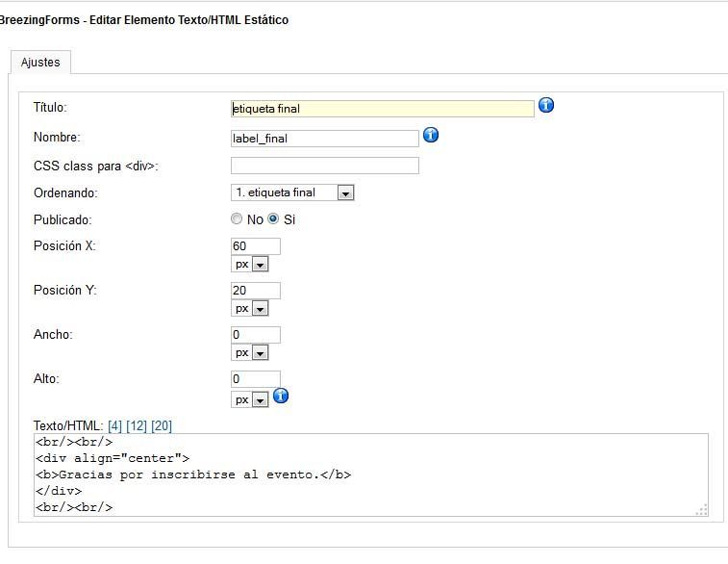Switch to the Ajustes tab

[x=40, y=63]
